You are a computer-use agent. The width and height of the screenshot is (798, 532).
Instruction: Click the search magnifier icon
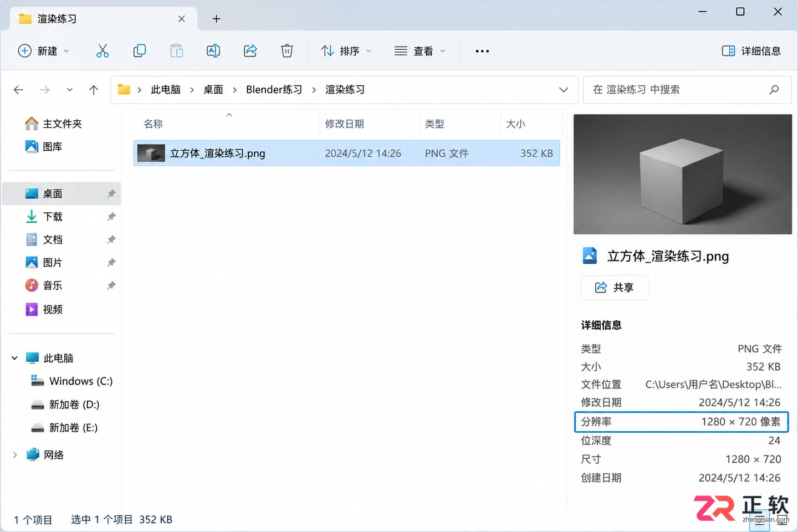point(774,90)
